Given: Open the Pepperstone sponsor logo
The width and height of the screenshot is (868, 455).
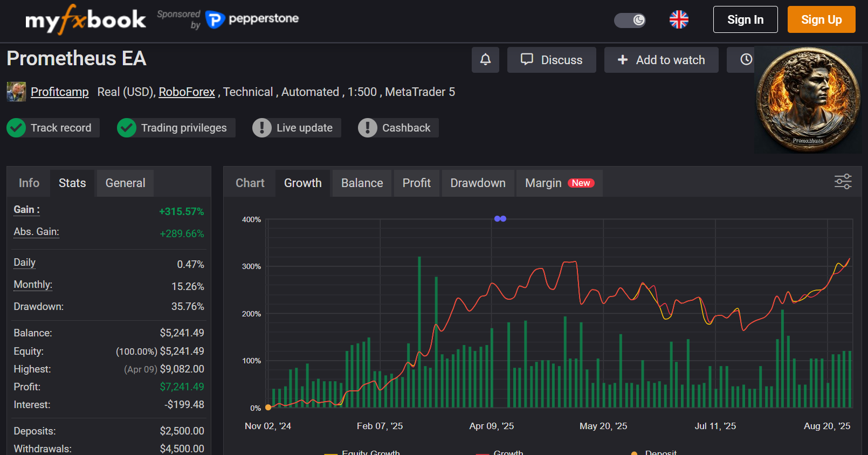Looking at the screenshot, I should pos(252,19).
